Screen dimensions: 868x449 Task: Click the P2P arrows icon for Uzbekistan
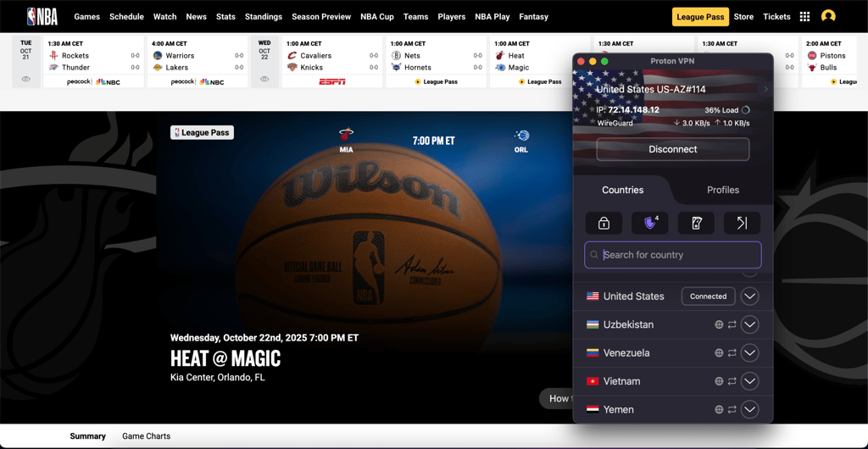pos(732,324)
